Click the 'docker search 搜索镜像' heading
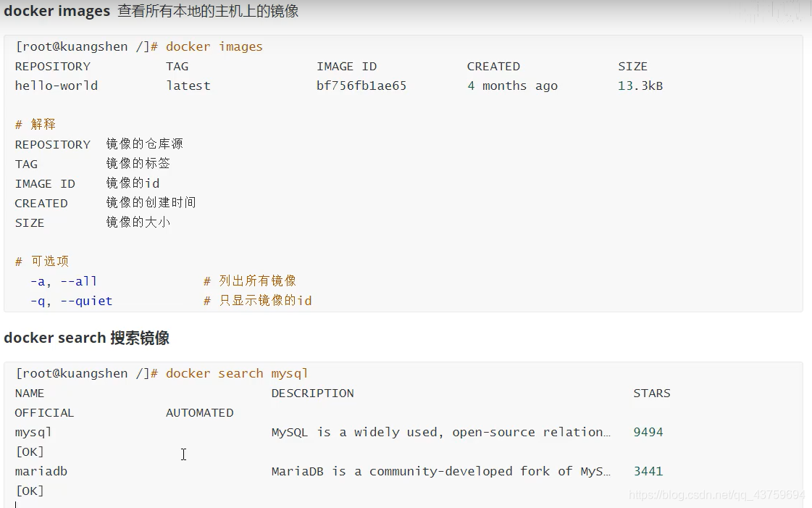Image resolution: width=812 pixels, height=508 pixels. (x=86, y=338)
